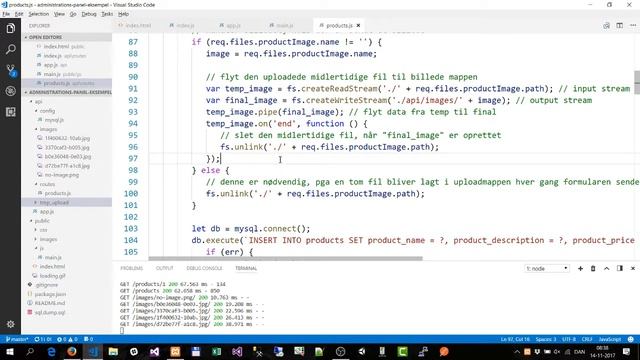640x360 pixels.
Task: Open the Search view in activity bar
Action: click(x=11, y=49)
